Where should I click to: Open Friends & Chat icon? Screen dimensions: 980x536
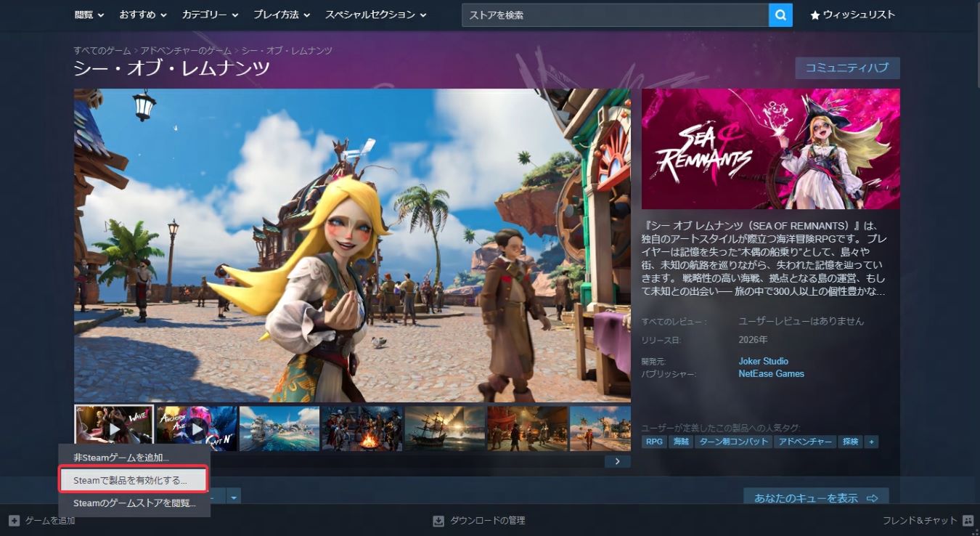(968, 521)
